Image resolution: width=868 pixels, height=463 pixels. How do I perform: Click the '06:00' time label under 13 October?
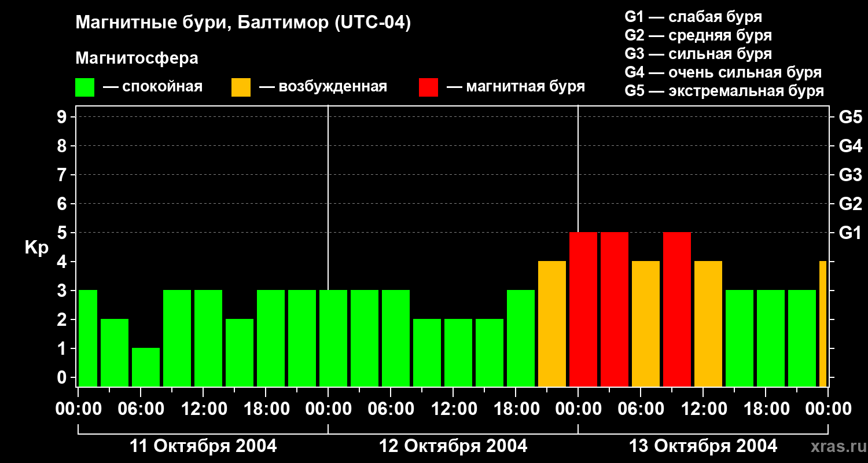(641, 409)
